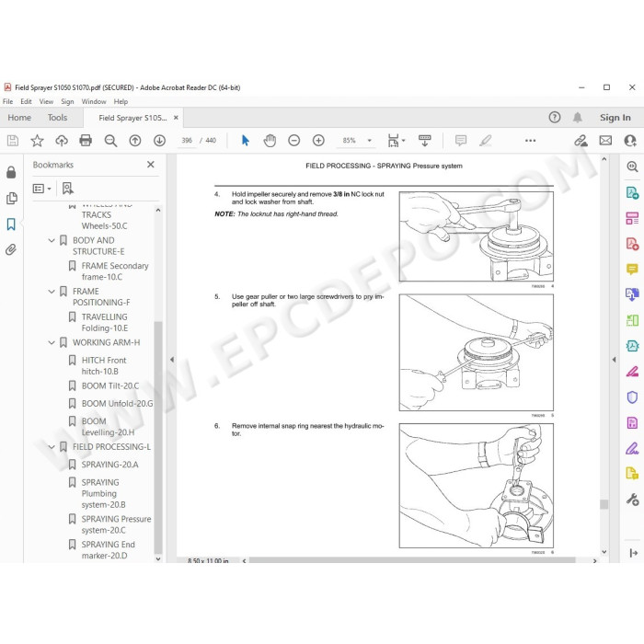Zoom out with the minus icon
Viewport: 644px width, 644px height.
point(294,141)
